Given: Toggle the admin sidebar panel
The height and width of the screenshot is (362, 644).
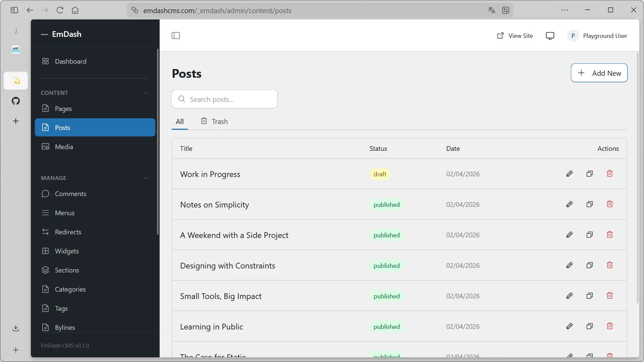Looking at the screenshot, I should click(176, 36).
